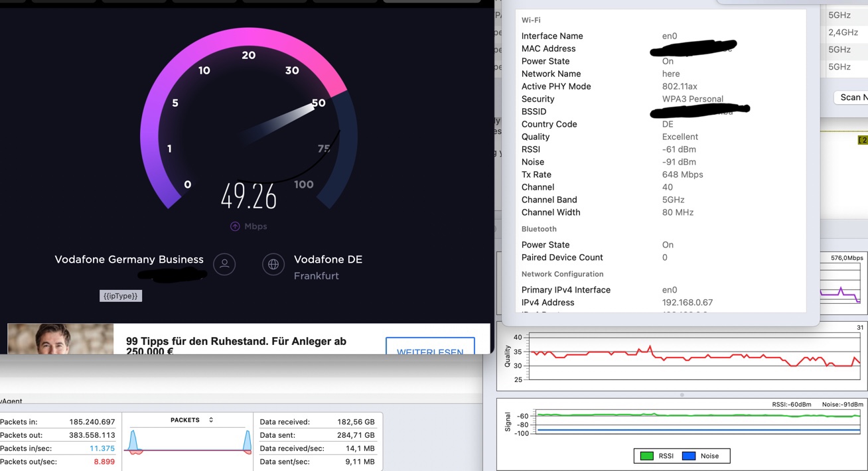Click the 49.26 upload speed reading
This screenshot has width=868, height=471.
coord(249,196)
